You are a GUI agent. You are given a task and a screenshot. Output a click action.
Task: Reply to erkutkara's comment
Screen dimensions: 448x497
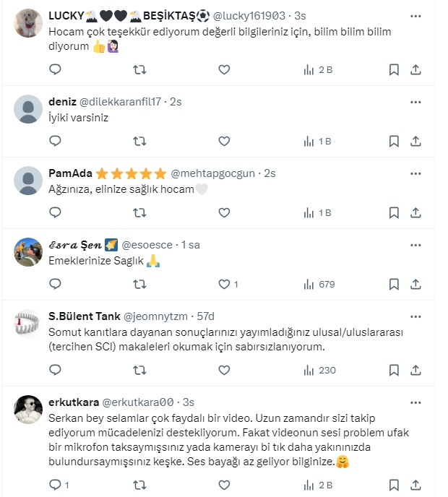(55, 485)
